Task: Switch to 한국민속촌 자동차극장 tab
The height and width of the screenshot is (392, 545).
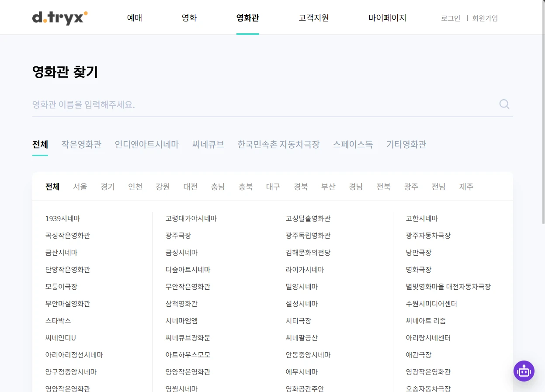Action: coord(278,144)
